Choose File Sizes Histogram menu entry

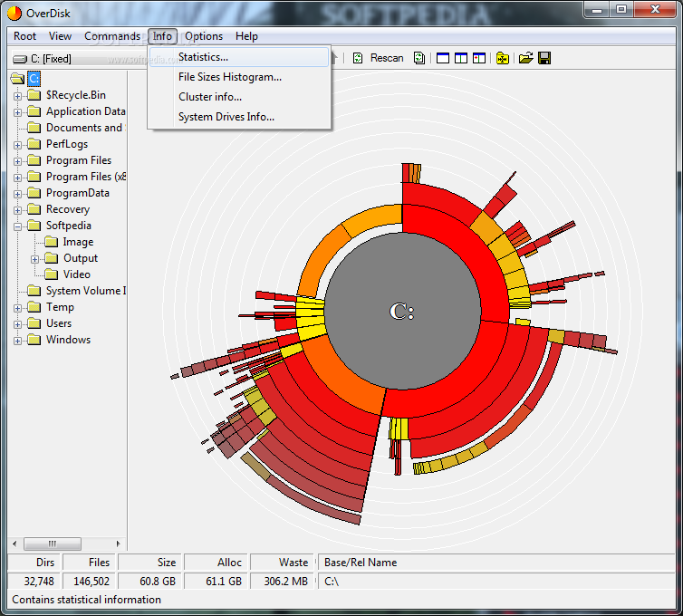tap(229, 77)
